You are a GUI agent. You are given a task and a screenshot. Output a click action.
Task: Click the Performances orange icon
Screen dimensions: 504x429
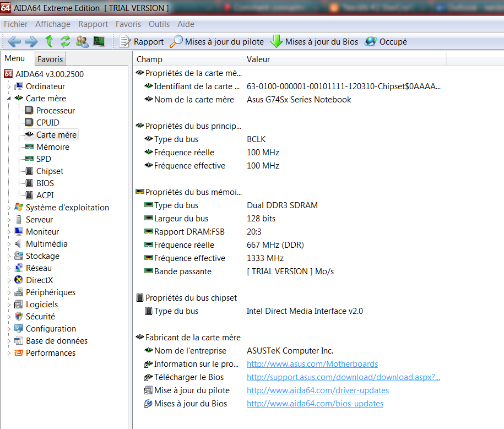tap(19, 353)
